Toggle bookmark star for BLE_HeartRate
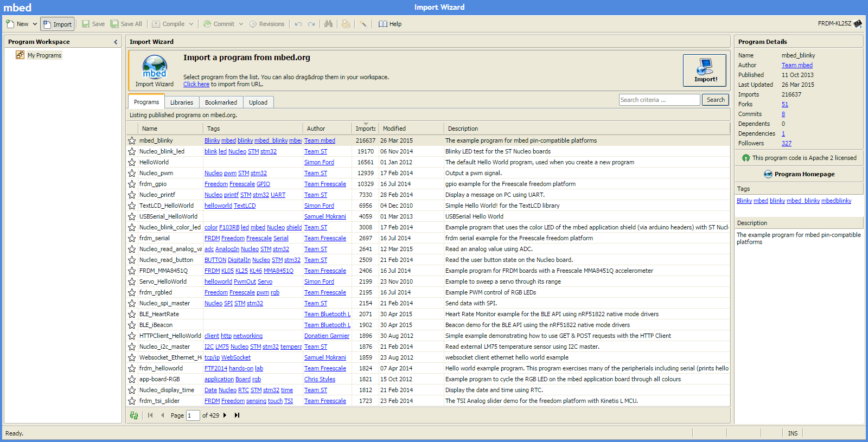868x442 pixels. [x=132, y=314]
